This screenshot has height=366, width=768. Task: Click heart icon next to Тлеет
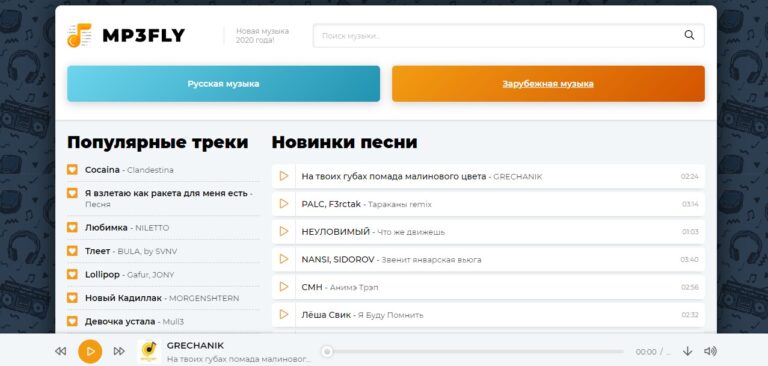pos(72,251)
